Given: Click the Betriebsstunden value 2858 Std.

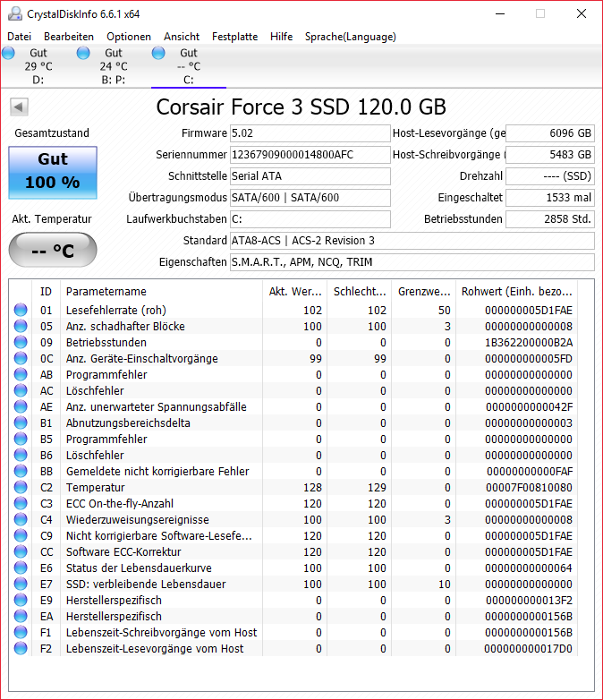Looking at the screenshot, I should (550, 218).
